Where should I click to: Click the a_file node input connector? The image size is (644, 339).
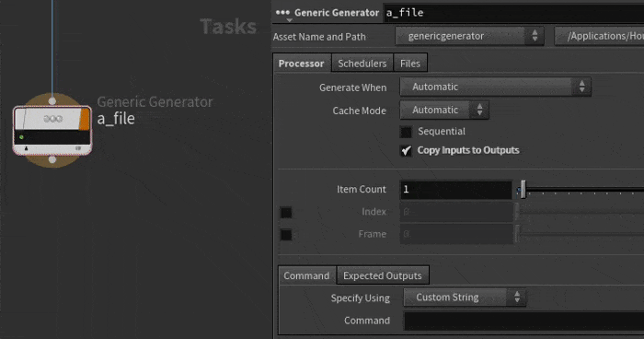tap(52, 100)
